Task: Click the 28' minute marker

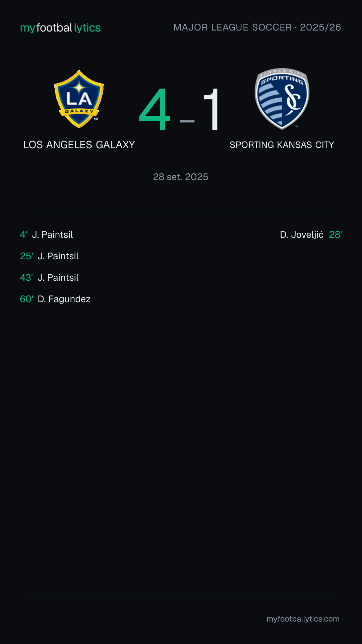Action: (336, 235)
